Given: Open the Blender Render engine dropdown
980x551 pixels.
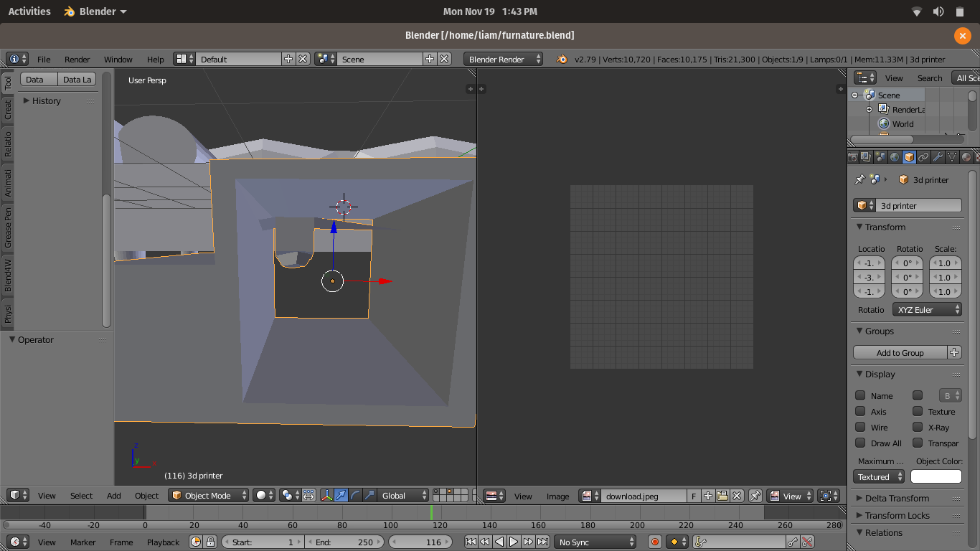Looking at the screenshot, I should click(x=503, y=60).
